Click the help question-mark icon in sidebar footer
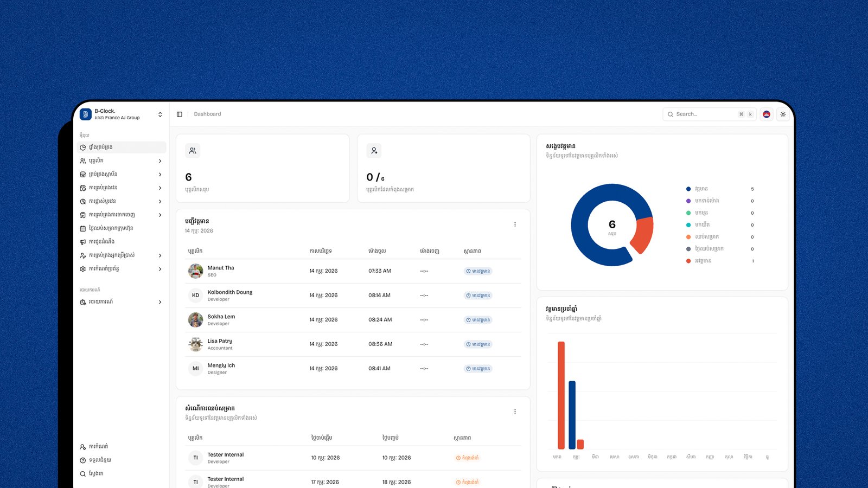The width and height of the screenshot is (868, 488). [x=83, y=460]
